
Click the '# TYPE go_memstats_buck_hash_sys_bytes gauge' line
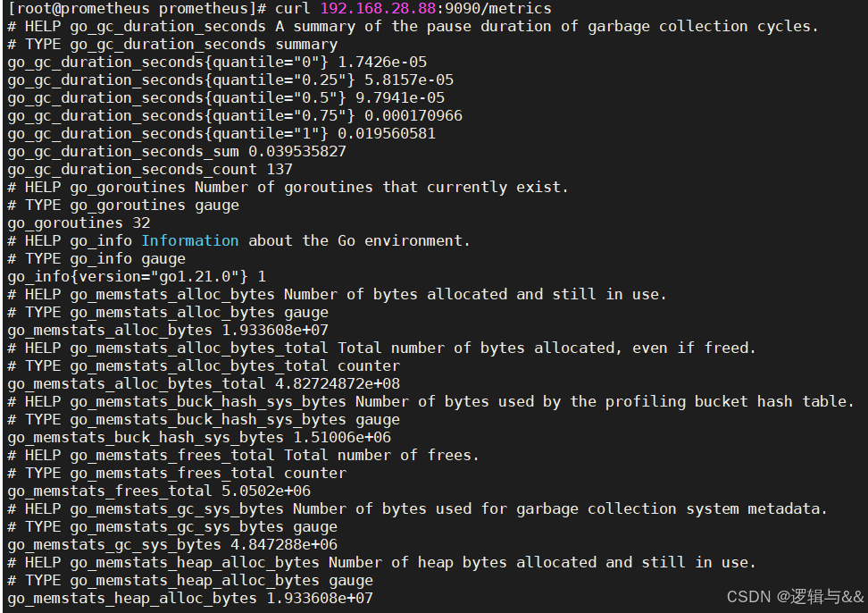204,419
